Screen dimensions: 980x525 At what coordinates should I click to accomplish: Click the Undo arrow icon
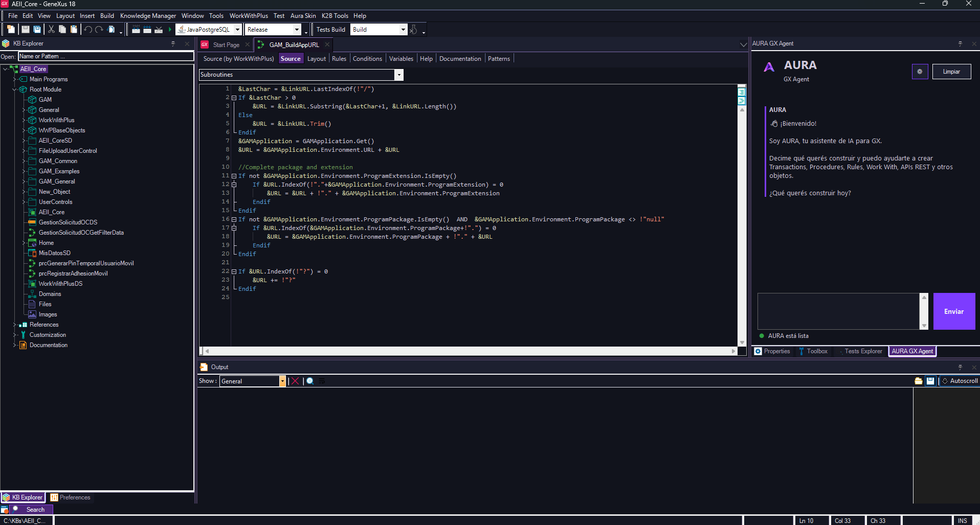(88, 30)
